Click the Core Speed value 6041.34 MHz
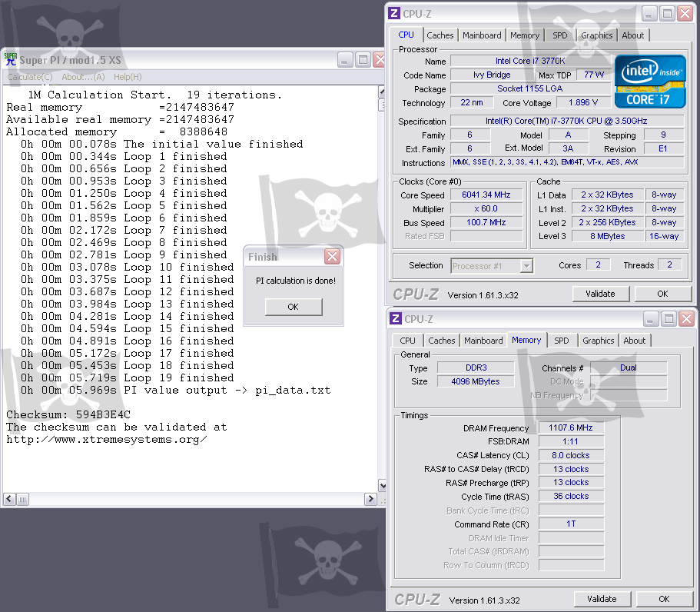The width and height of the screenshot is (700, 612). (x=486, y=195)
